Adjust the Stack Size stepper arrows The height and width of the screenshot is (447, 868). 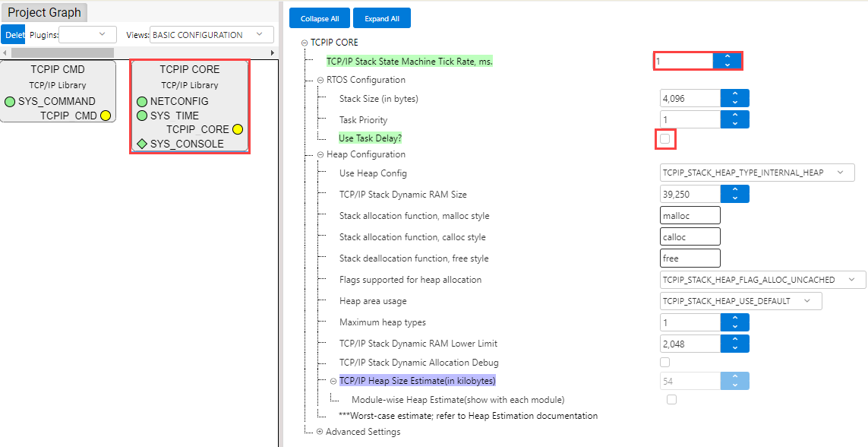[x=734, y=98]
